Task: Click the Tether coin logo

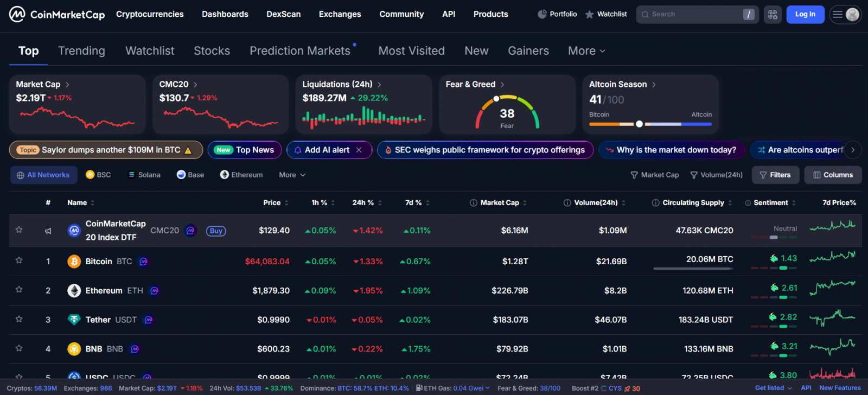Action: pyautogui.click(x=74, y=320)
